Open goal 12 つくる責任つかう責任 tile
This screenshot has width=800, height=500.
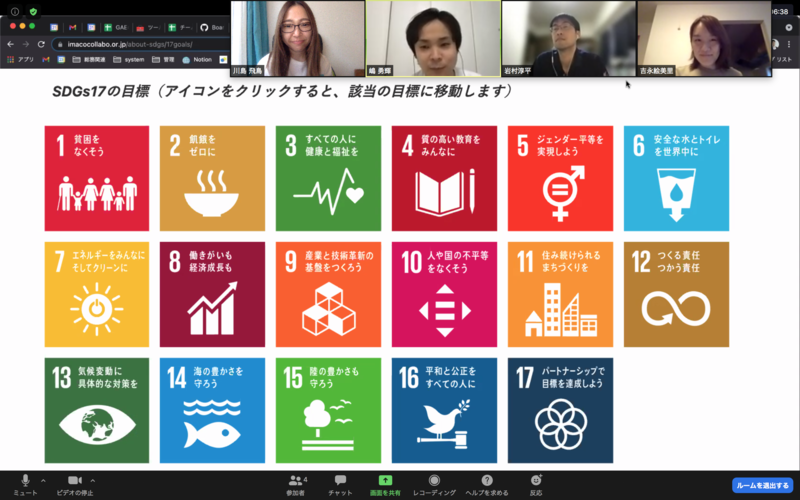[x=677, y=294]
